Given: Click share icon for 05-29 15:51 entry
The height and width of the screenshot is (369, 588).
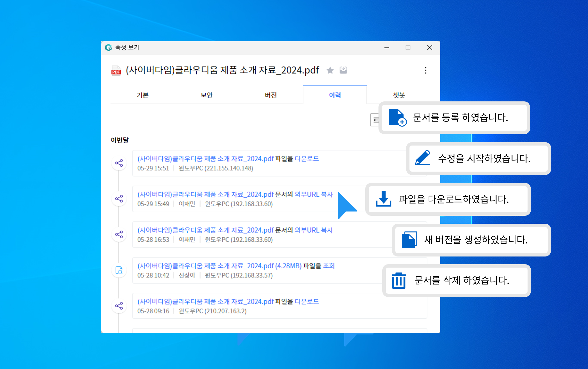Looking at the screenshot, I should coord(119,163).
